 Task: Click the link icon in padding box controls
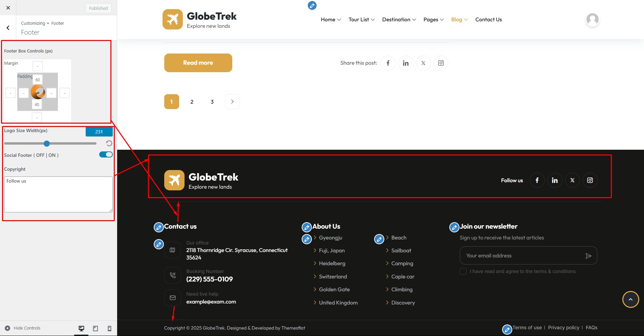tap(38, 92)
